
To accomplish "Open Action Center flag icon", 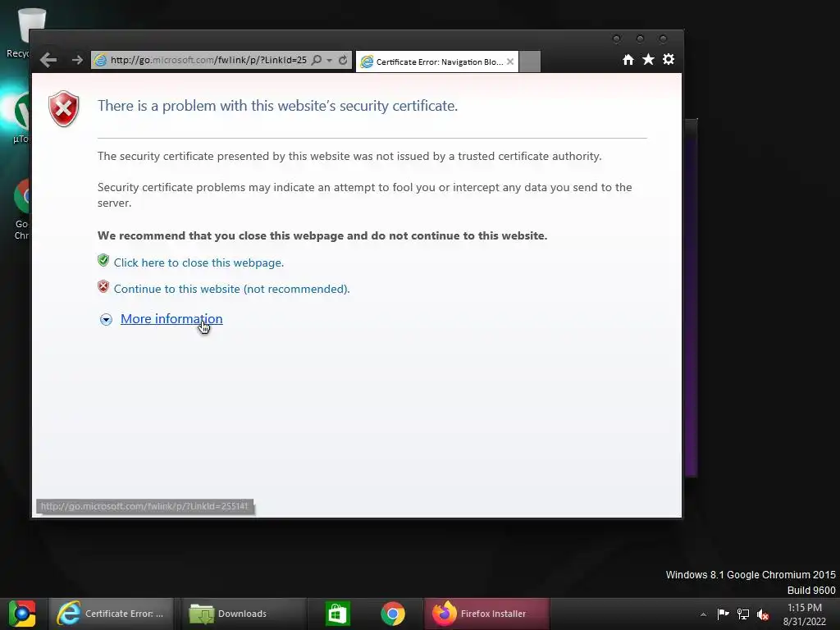I will [724, 614].
